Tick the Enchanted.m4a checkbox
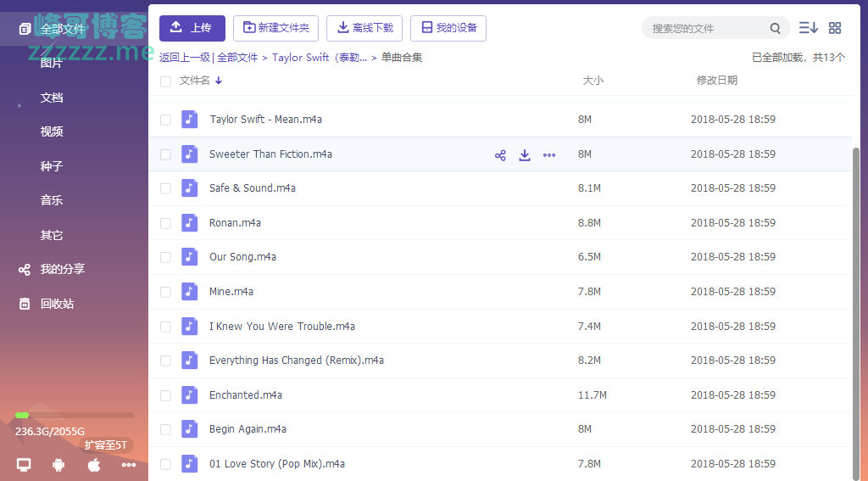 [x=165, y=395]
